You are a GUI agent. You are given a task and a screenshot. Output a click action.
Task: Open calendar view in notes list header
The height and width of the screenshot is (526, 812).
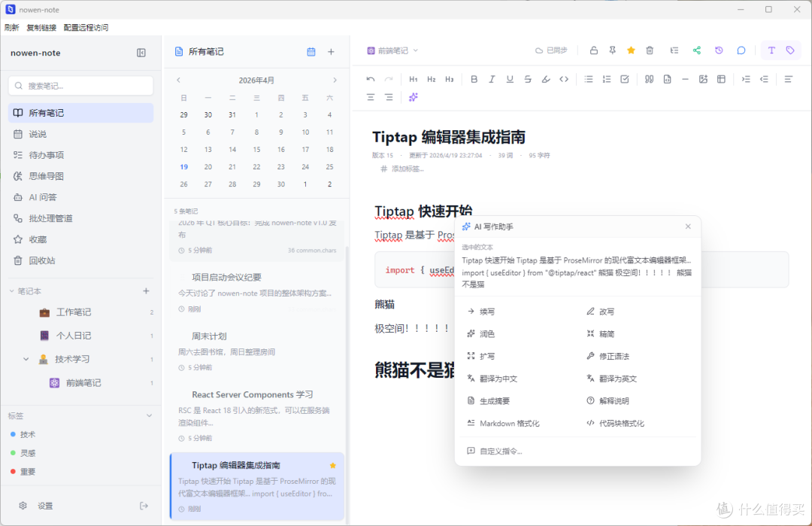[311, 52]
